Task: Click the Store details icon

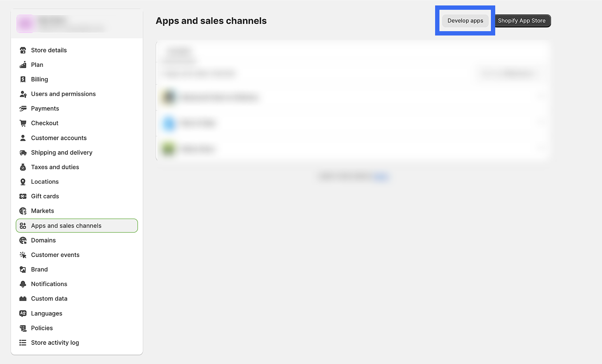Action: click(23, 50)
